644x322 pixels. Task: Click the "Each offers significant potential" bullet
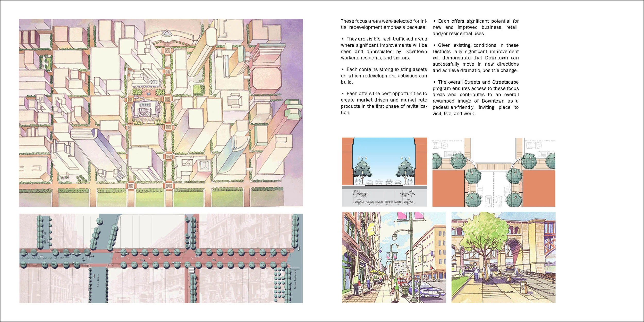pos(476,27)
